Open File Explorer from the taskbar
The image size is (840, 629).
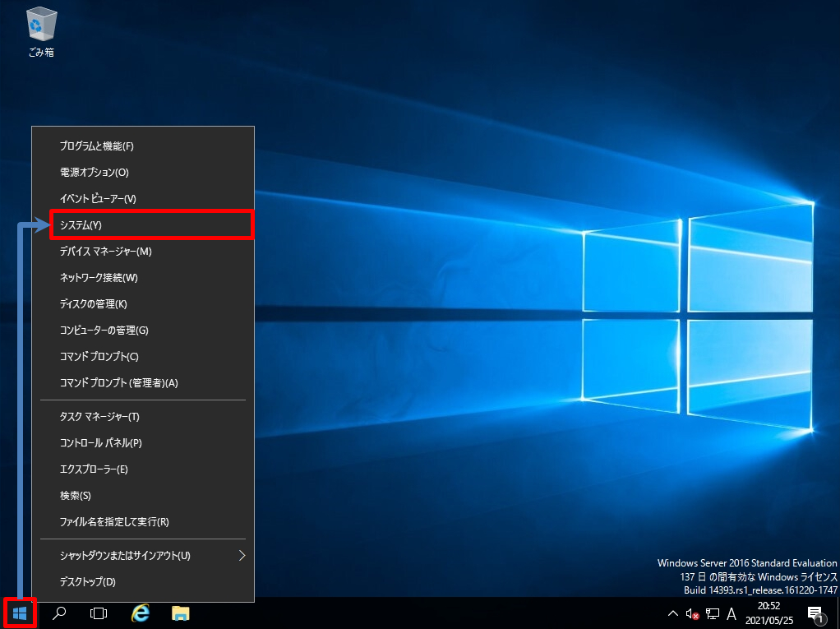point(181,613)
